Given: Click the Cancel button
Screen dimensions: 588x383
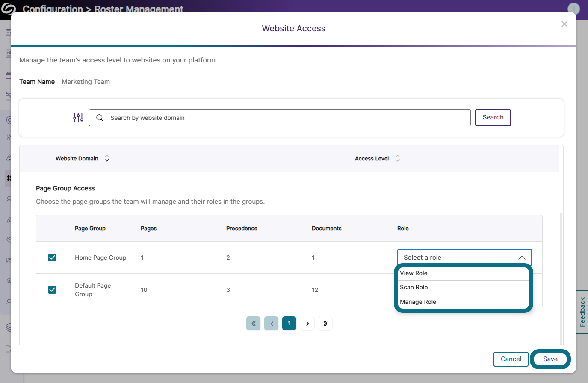Looking at the screenshot, I should click(x=511, y=359).
